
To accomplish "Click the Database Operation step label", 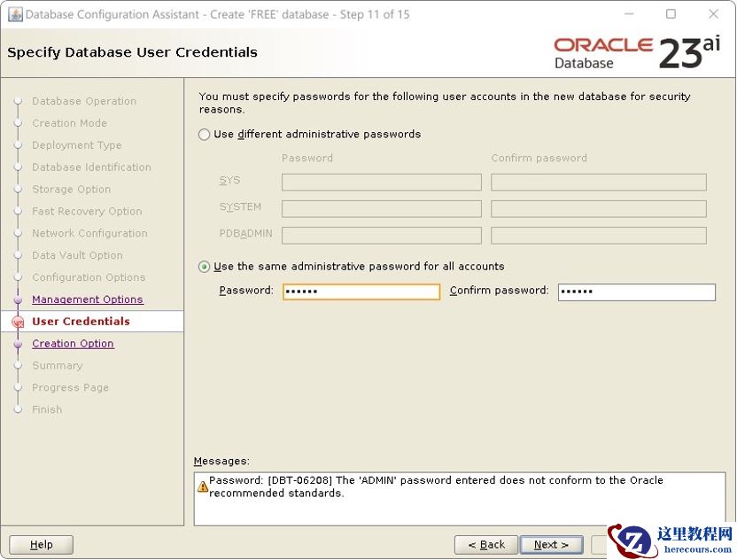I will (84, 101).
